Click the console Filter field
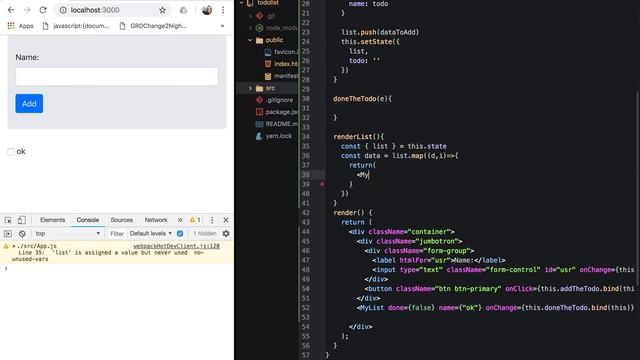This screenshot has height=360, width=640. click(117, 233)
